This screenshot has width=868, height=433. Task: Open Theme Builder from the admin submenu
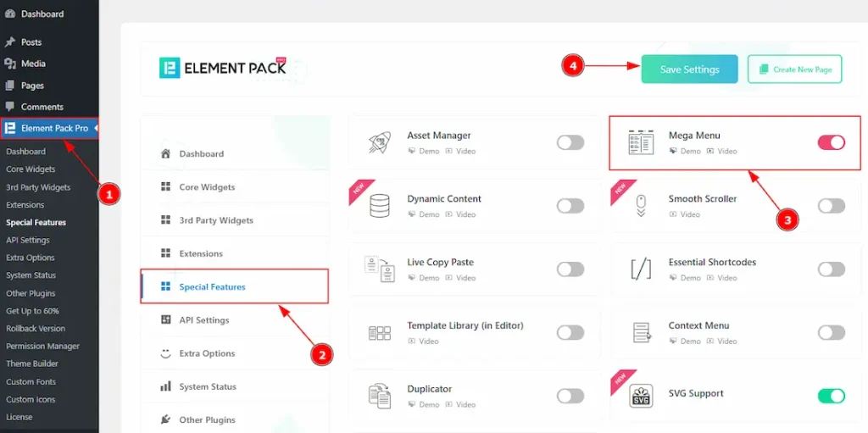tap(32, 364)
